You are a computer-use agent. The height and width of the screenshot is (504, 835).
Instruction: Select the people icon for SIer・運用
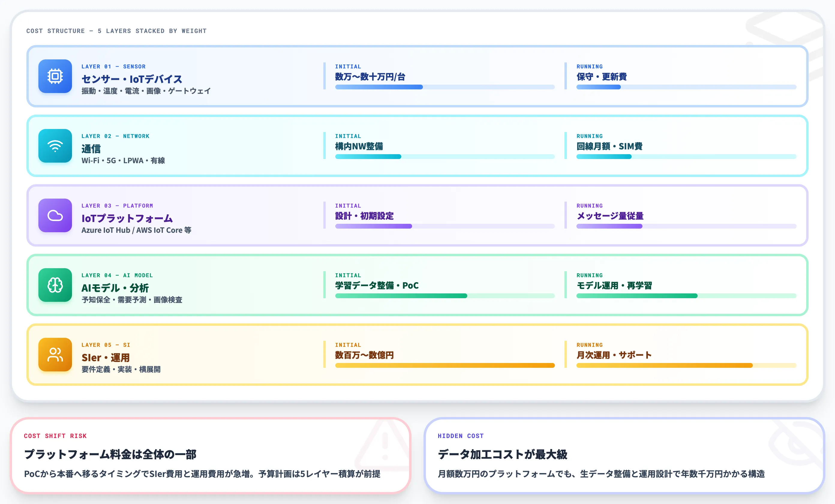pos(55,355)
